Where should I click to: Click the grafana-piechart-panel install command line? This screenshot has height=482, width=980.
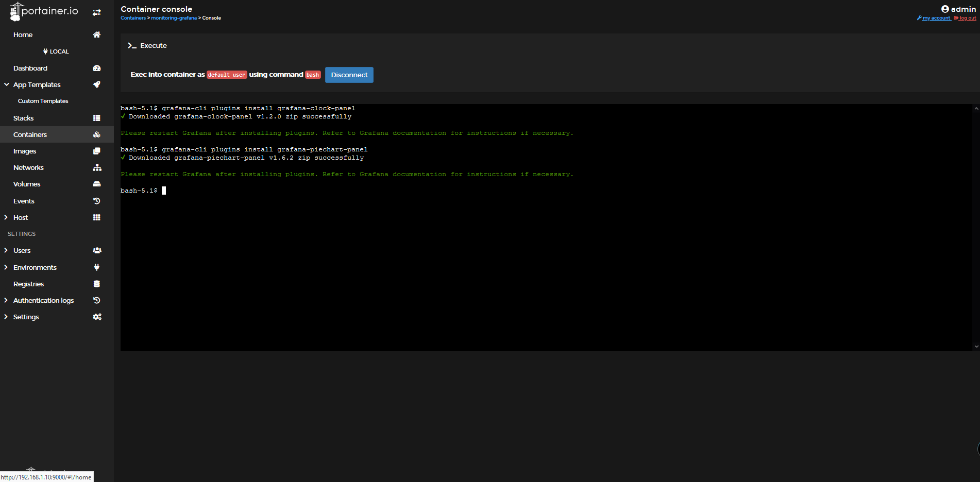pyautogui.click(x=244, y=149)
